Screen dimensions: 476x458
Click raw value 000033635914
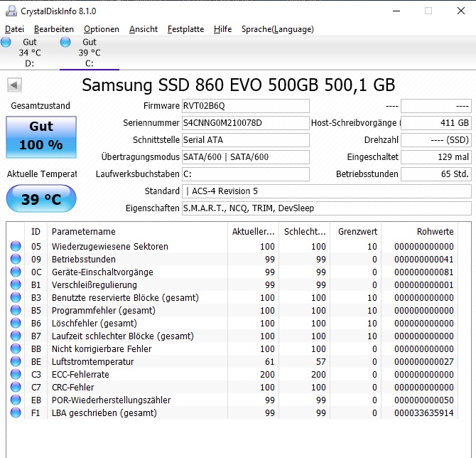(x=424, y=412)
